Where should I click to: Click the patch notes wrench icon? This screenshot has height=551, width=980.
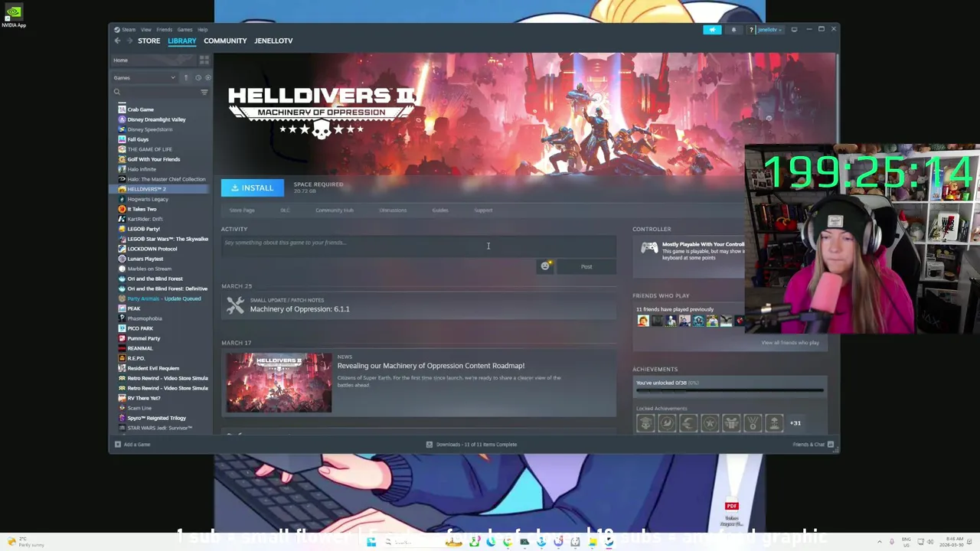click(235, 305)
